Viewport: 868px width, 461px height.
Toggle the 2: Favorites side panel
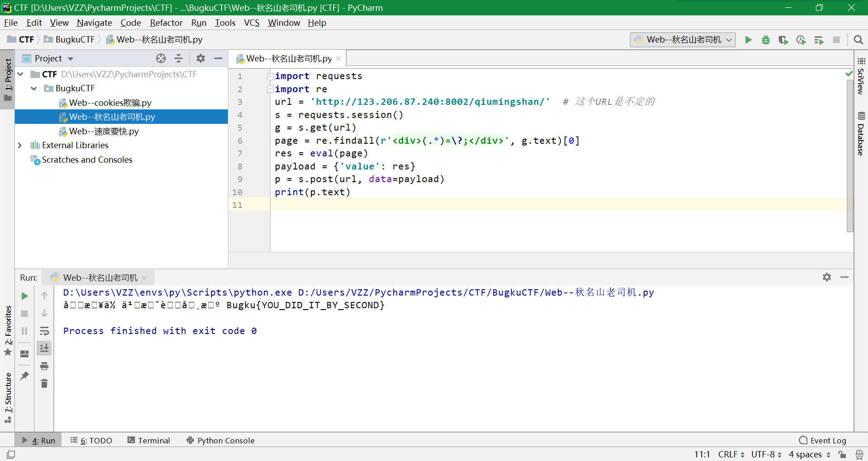8,331
